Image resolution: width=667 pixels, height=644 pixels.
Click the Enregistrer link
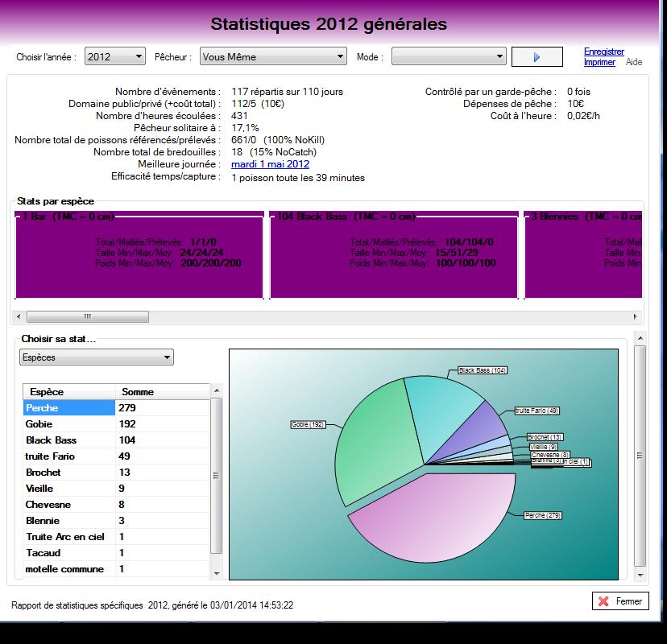[603, 52]
